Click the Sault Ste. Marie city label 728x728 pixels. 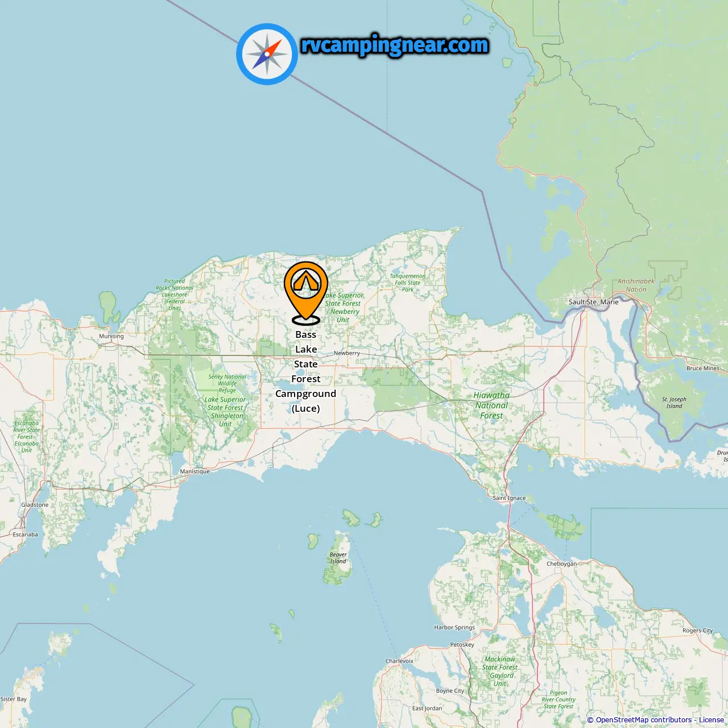(593, 302)
